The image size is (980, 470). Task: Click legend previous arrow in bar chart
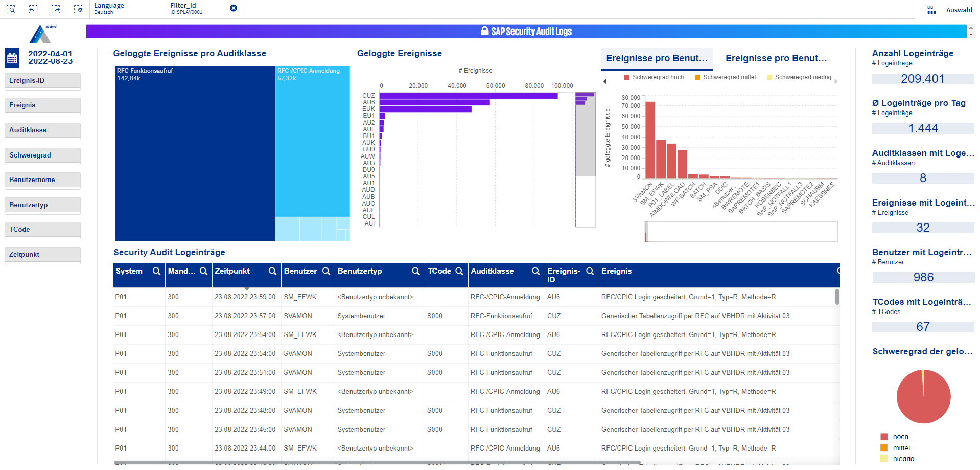(x=605, y=81)
